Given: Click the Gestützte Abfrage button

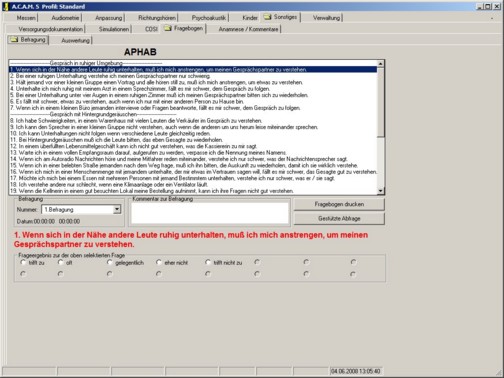Looking at the screenshot, I should click(339, 218).
